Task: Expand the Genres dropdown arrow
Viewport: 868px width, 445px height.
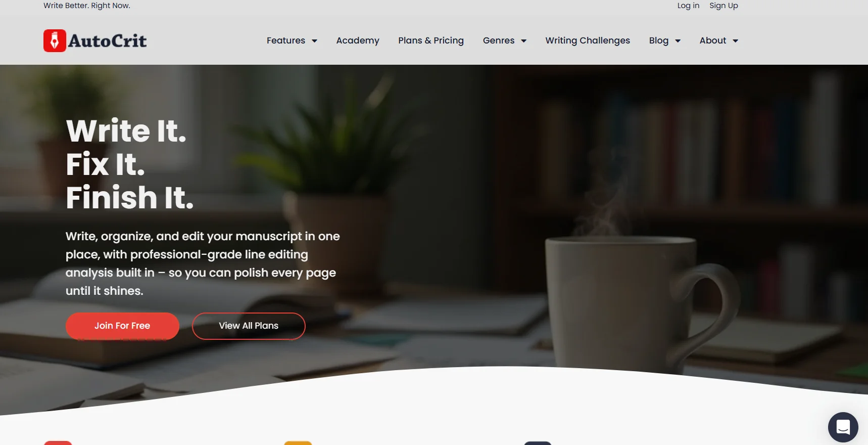Action: click(x=523, y=41)
